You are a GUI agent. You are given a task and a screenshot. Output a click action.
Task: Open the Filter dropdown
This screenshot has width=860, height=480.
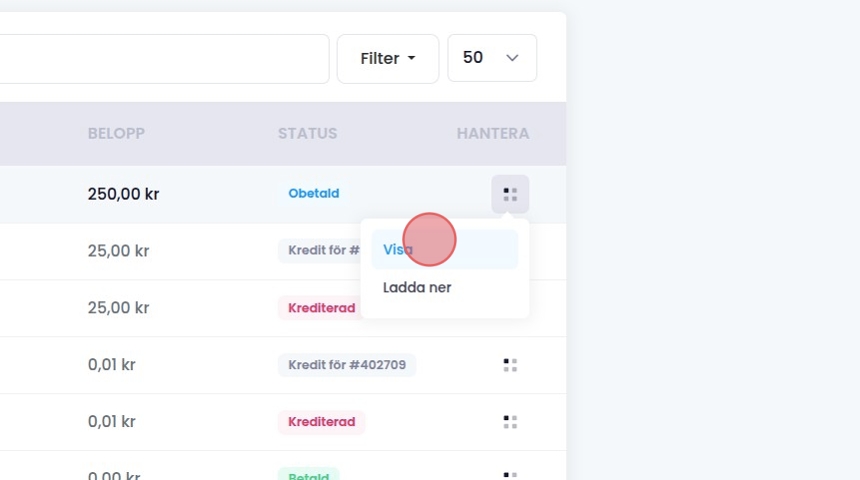pos(388,59)
